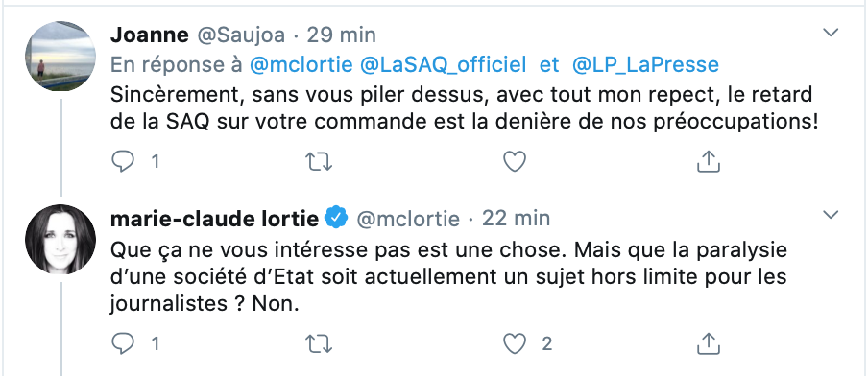The width and height of the screenshot is (868, 376).
Task: Open marie-claude lortie's profile picture
Action: [60, 239]
